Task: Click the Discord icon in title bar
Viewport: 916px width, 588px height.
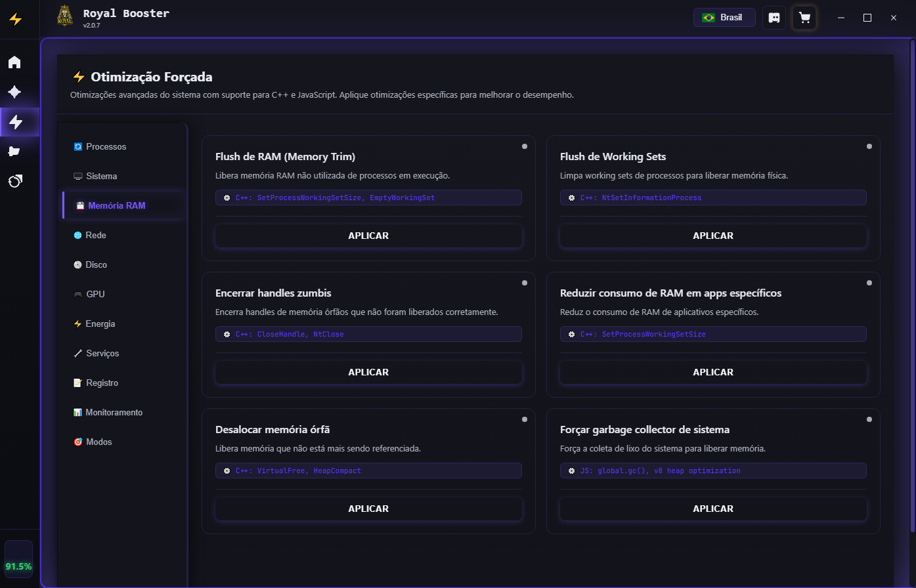Action: pos(774,18)
